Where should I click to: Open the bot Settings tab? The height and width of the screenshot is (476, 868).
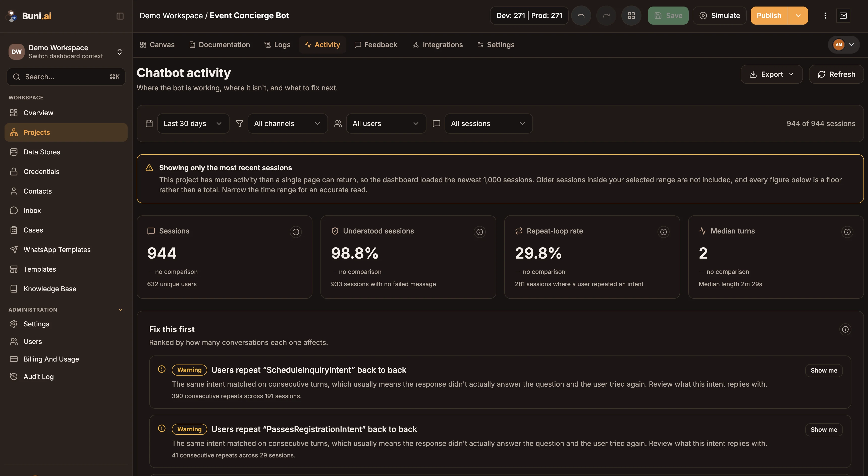[x=496, y=45]
